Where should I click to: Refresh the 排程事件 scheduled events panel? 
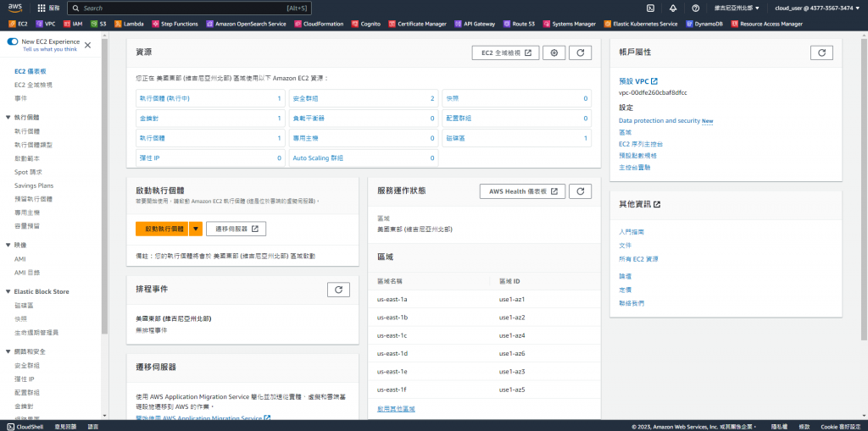click(x=338, y=290)
